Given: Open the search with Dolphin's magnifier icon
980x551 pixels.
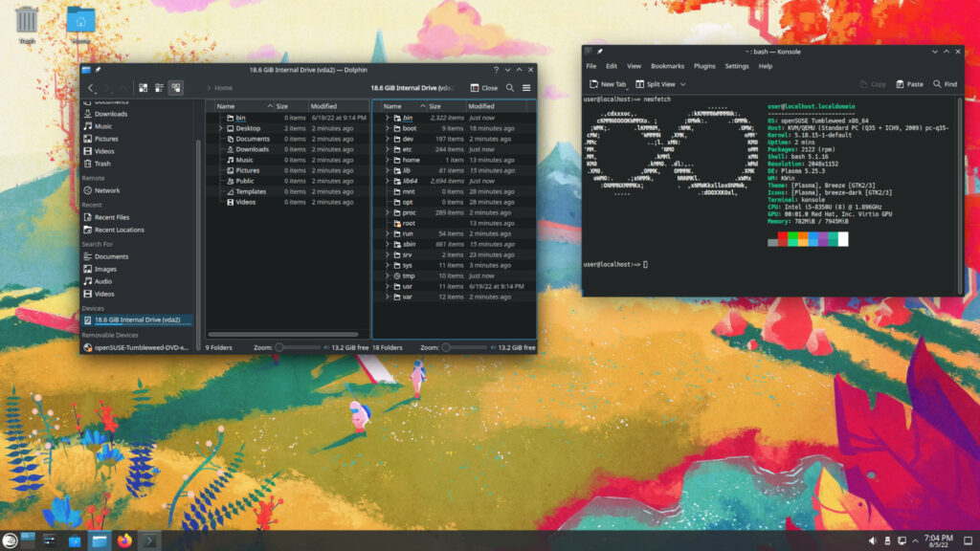Looking at the screenshot, I should coord(510,87).
